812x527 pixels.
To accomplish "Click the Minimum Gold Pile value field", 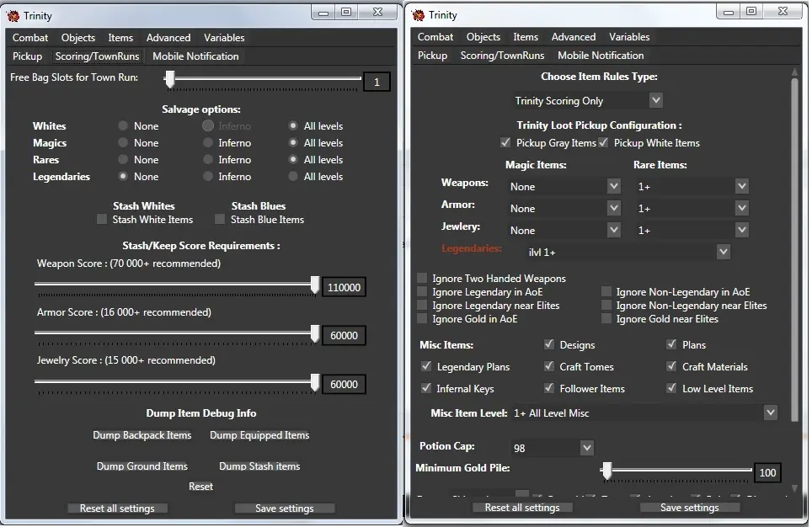I will (767, 473).
